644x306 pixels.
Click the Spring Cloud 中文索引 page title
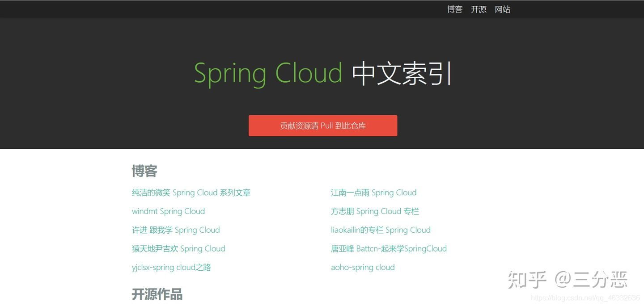(323, 73)
